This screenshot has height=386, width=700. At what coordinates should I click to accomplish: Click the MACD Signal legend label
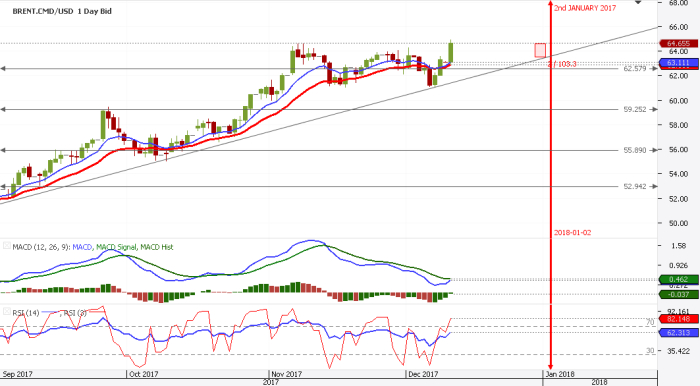click(x=117, y=247)
